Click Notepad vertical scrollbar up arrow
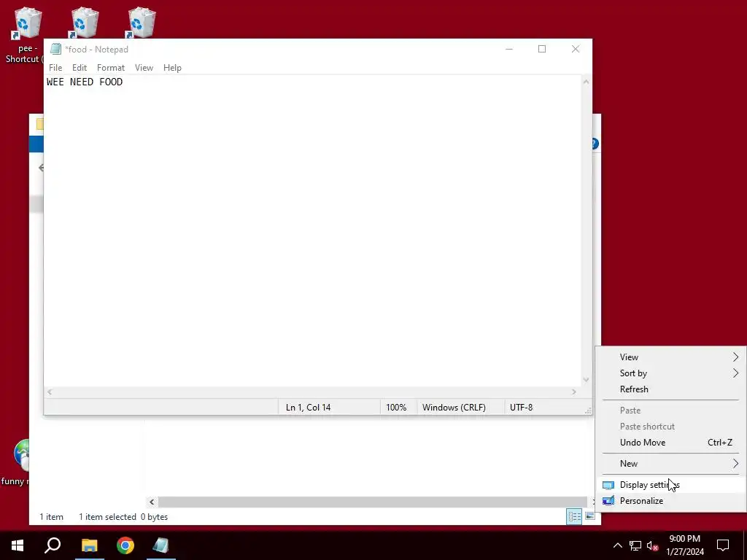 pyautogui.click(x=586, y=82)
